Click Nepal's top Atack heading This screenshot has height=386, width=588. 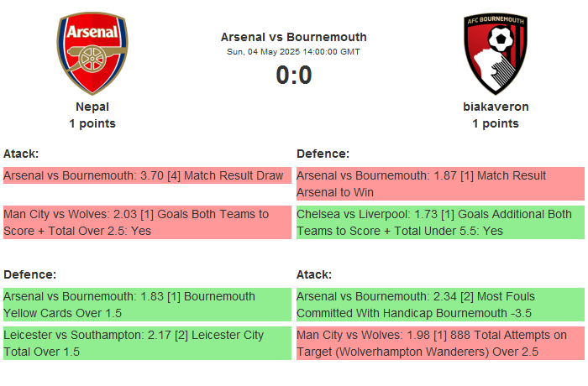coord(22,154)
